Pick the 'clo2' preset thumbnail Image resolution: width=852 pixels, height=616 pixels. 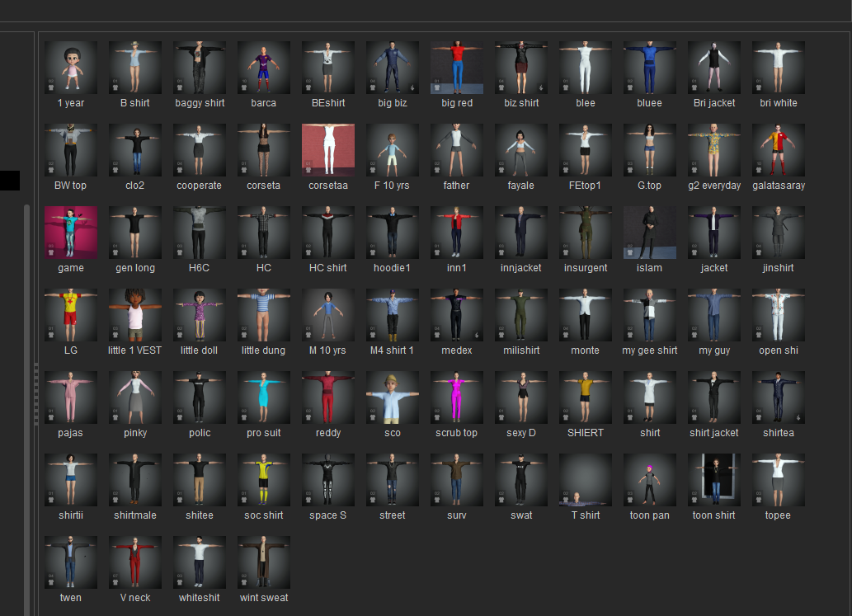(134, 150)
